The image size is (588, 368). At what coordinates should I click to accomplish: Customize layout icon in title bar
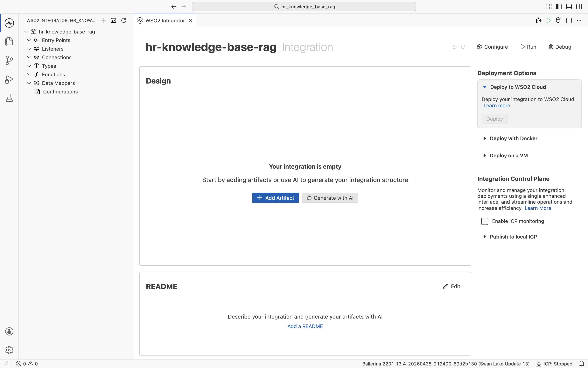point(549,7)
